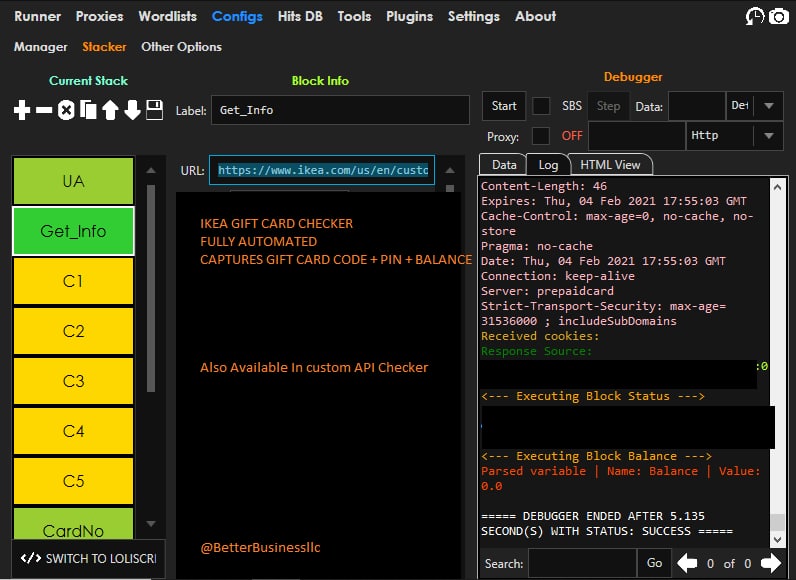Viewport: 796px width, 580px height.
Task: Select the C5 block
Action: tap(74, 481)
